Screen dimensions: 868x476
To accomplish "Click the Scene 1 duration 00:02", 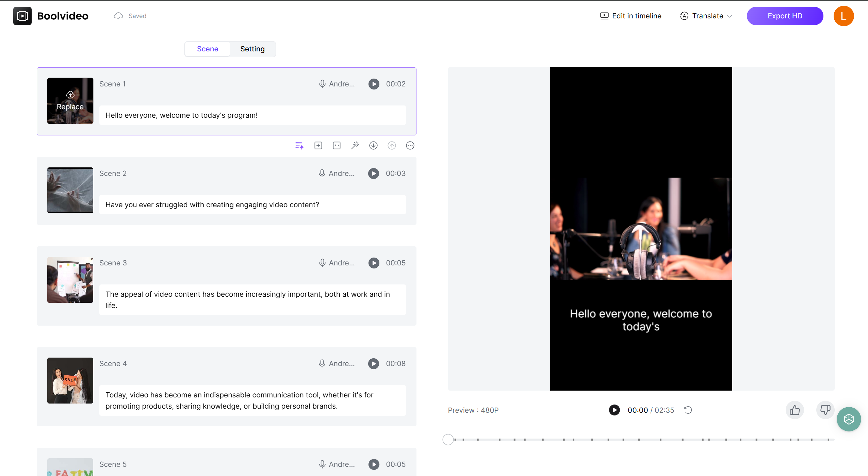I will pos(396,84).
